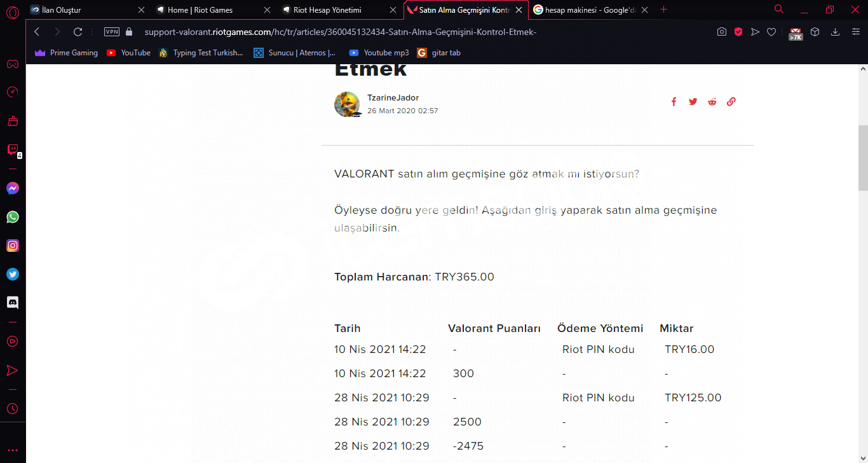Click the site padlock security icon
This screenshot has width=868, height=463.
click(x=130, y=32)
